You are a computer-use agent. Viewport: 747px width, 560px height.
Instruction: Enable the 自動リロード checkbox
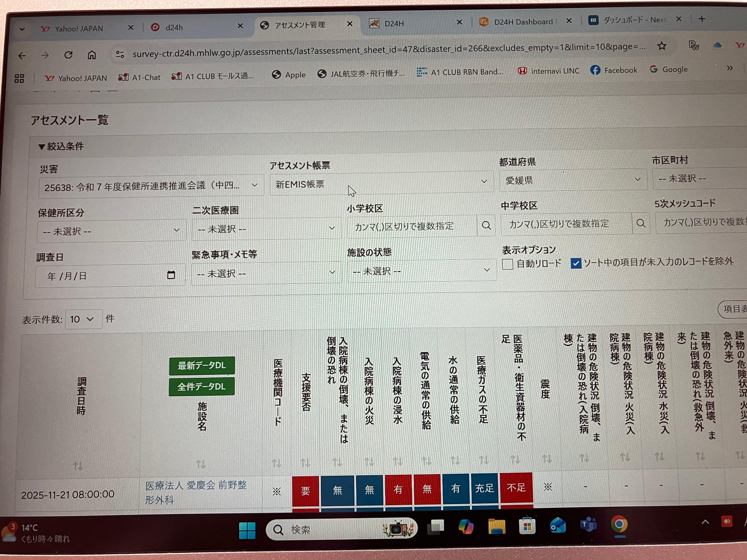[x=508, y=264]
